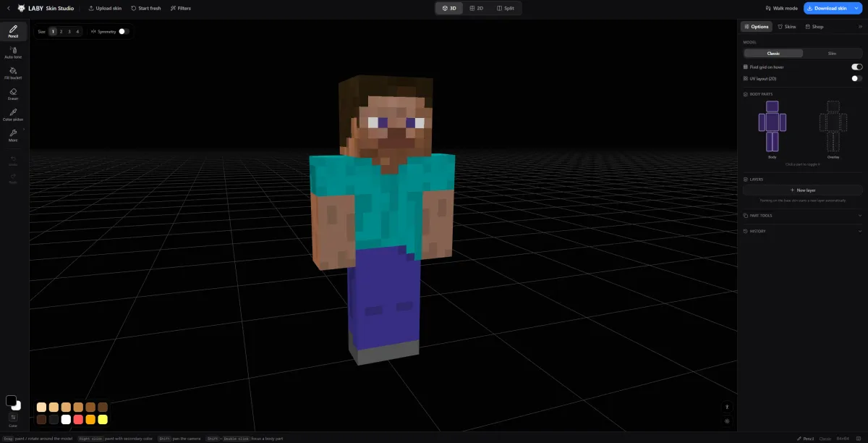The image size is (868, 443).
Task: Select the Slim model option
Action: pyautogui.click(x=833, y=54)
